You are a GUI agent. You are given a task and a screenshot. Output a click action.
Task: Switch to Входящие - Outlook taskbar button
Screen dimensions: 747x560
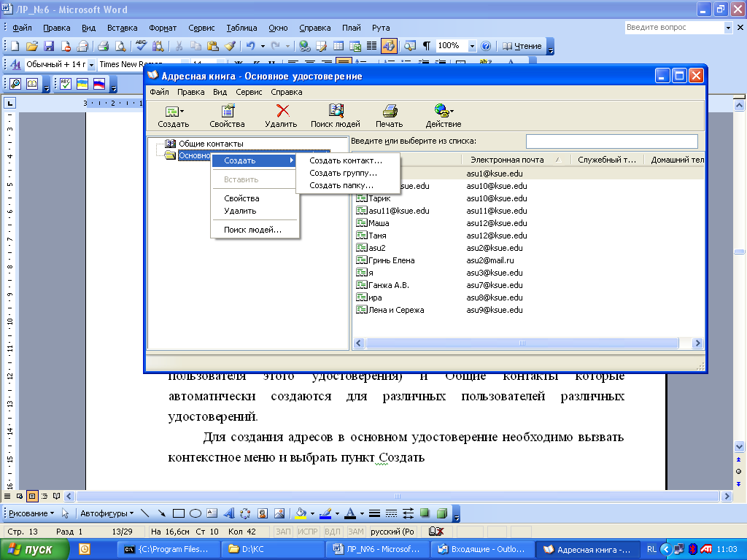click(x=481, y=549)
